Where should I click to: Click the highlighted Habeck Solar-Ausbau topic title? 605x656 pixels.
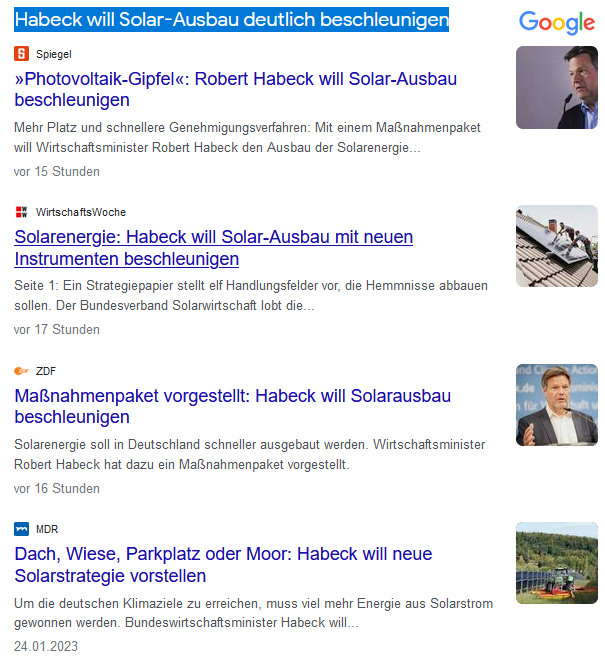(x=231, y=20)
